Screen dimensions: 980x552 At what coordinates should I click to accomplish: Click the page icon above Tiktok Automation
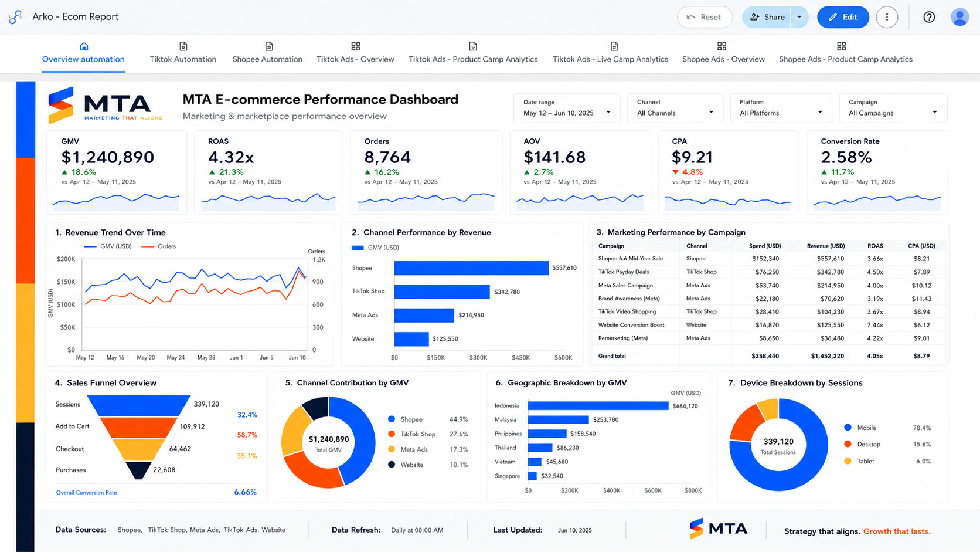coord(183,46)
